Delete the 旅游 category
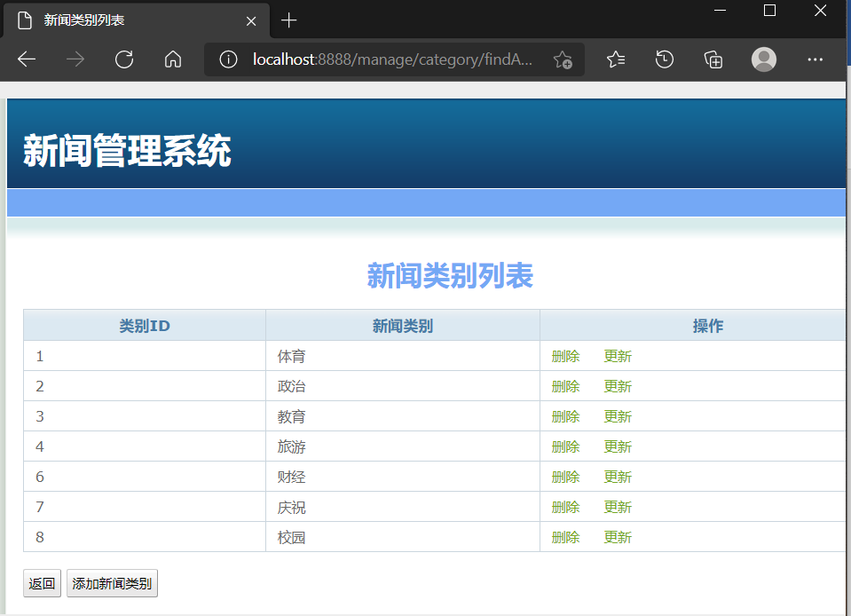 coord(565,446)
